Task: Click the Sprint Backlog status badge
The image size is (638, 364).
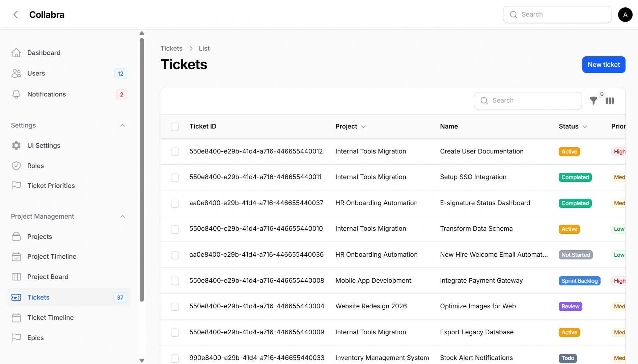Action: click(x=579, y=281)
